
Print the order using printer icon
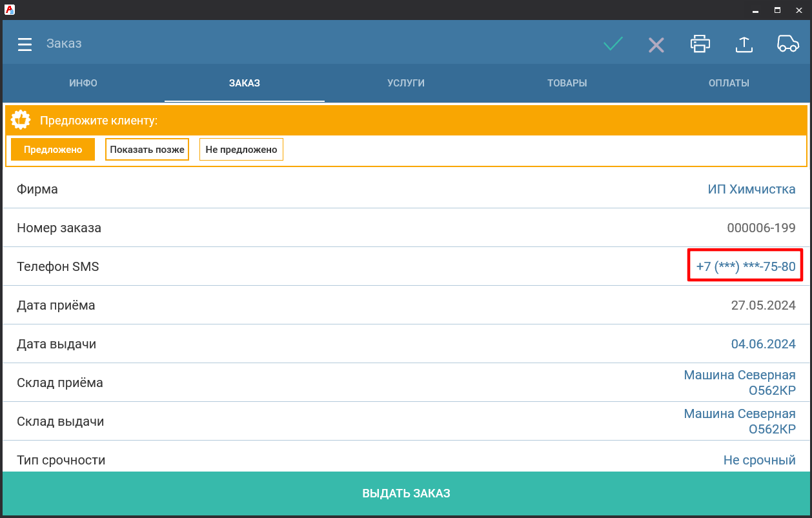700,44
